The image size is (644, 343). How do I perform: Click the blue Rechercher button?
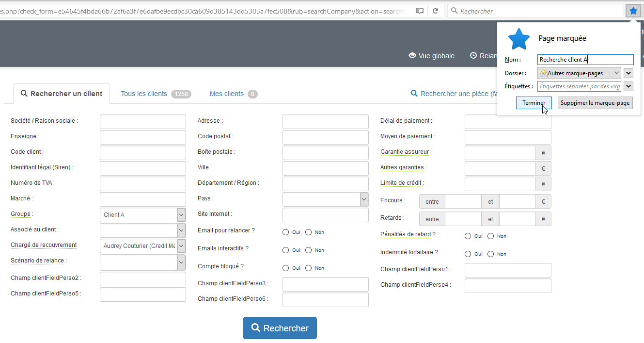point(280,328)
